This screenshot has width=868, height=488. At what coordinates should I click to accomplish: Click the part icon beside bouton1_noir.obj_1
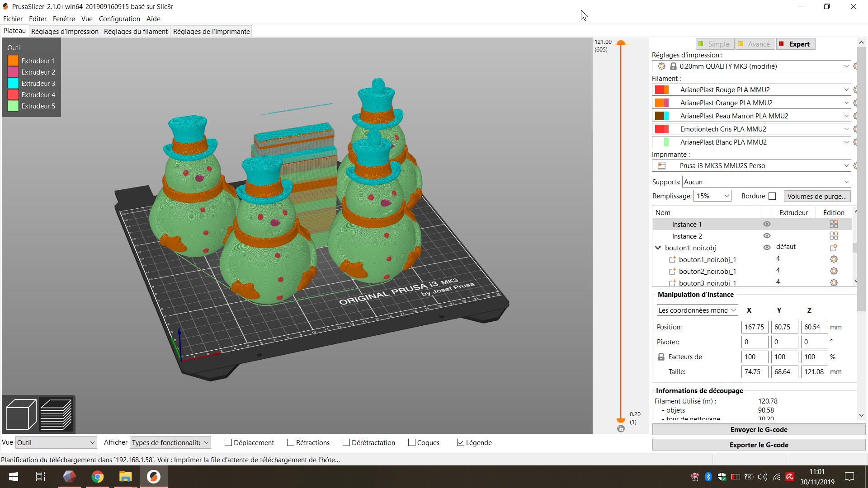click(672, 259)
